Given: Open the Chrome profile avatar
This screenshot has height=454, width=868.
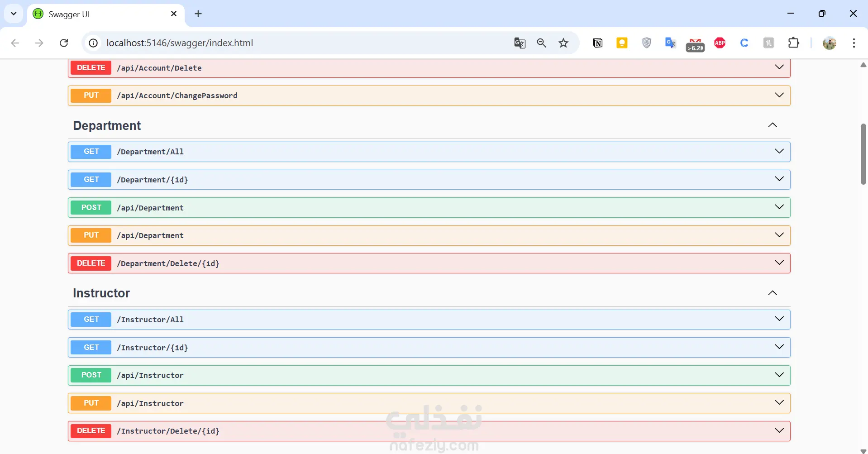Looking at the screenshot, I should tap(830, 43).
